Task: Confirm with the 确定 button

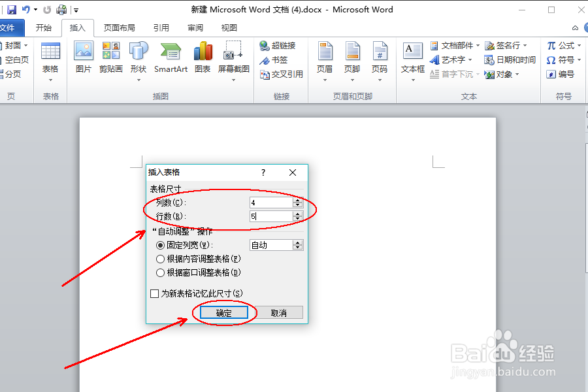Action: pos(224,313)
